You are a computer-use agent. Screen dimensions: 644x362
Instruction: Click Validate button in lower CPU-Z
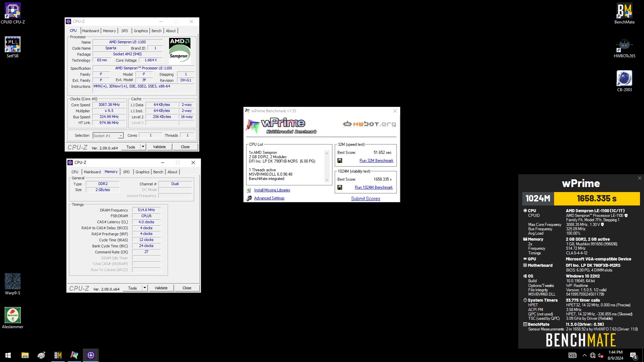point(161,288)
